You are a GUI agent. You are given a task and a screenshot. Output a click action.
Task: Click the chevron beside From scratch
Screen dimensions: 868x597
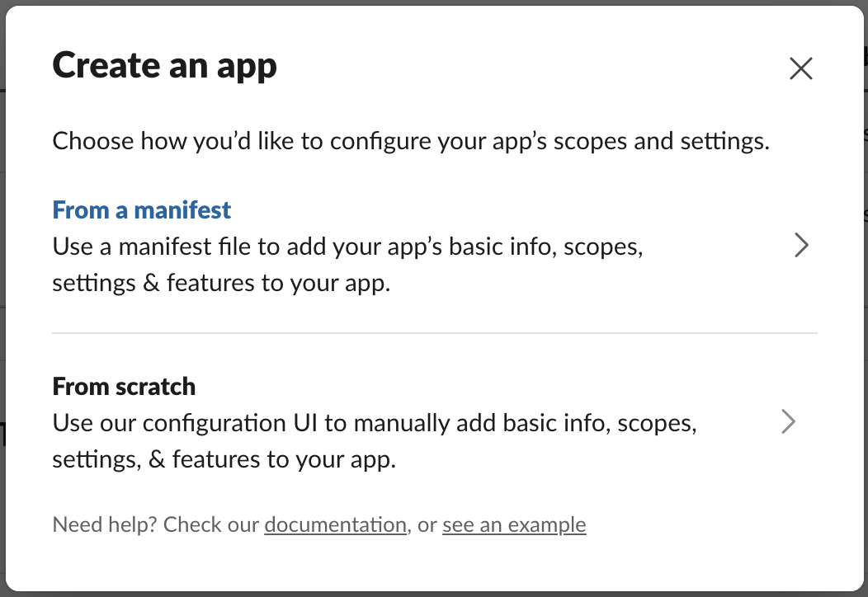pyautogui.click(x=789, y=422)
